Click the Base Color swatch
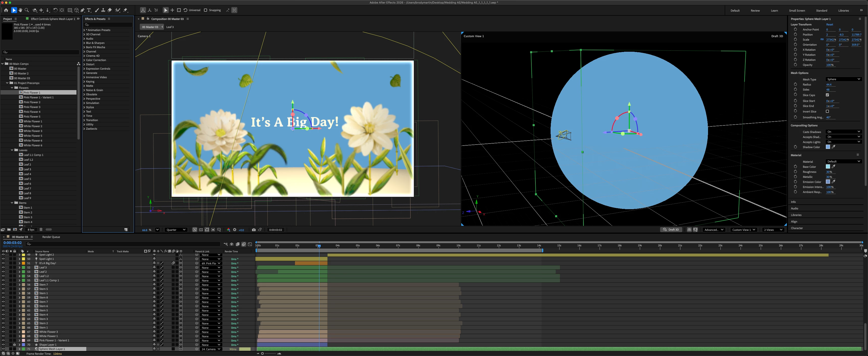This screenshot has height=356, width=868. click(828, 167)
